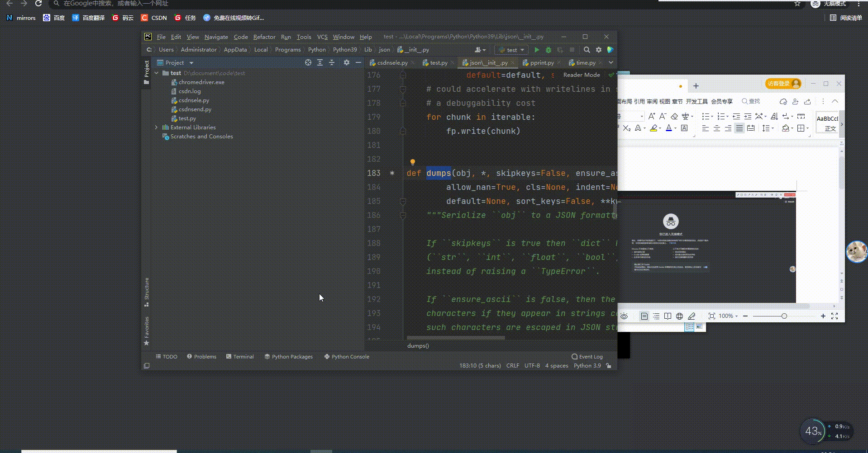This screenshot has width=868, height=453.
Task: Open the Python Console tool window
Action: tap(347, 357)
